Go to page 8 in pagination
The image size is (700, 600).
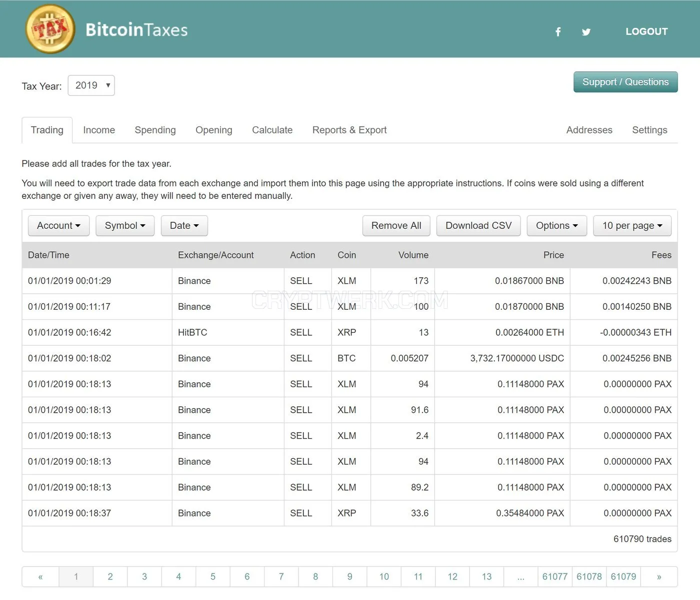coord(315,577)
